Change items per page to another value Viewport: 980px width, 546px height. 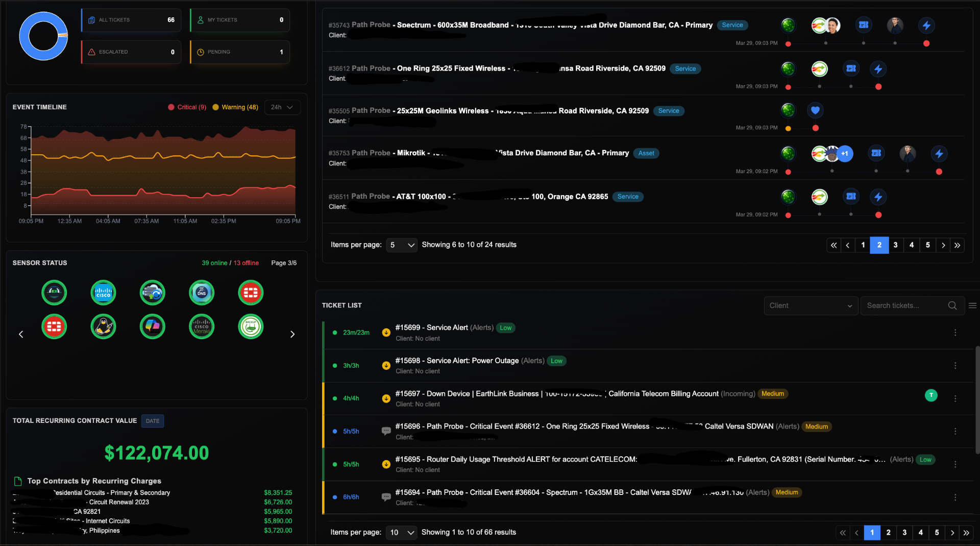[x=401, y=245]
